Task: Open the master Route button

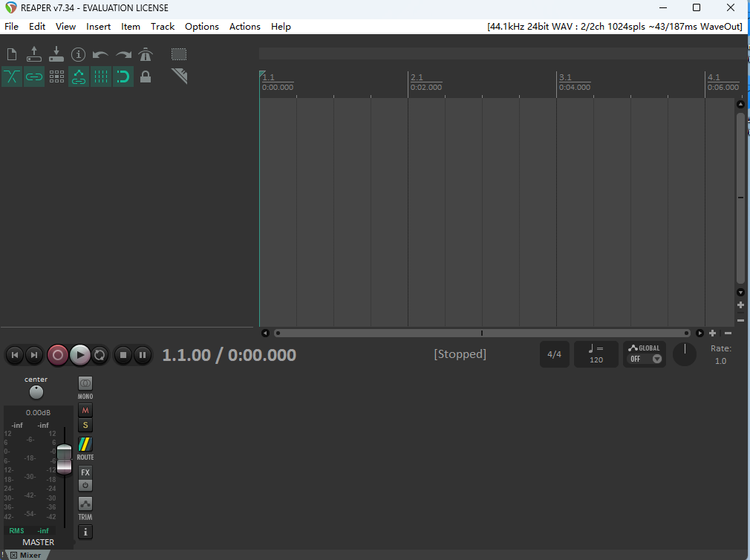Action: coord(85,444)
